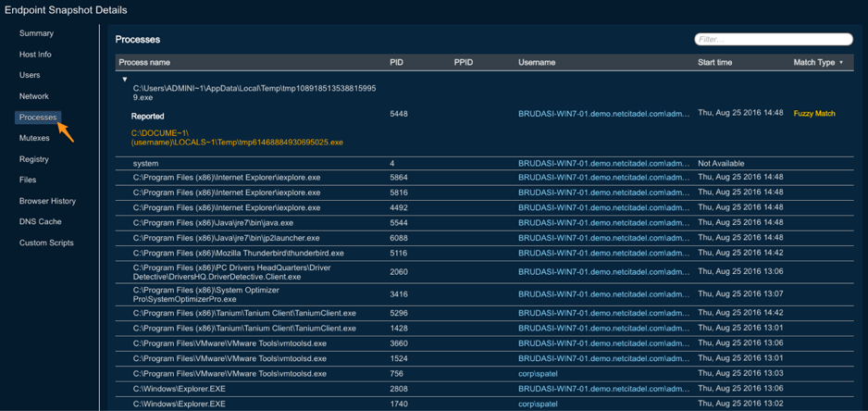Select TaniumClient.exe row with PID 1428
Image resolution: width=868 pixels, height=411 pixels.
coord(486,328)
